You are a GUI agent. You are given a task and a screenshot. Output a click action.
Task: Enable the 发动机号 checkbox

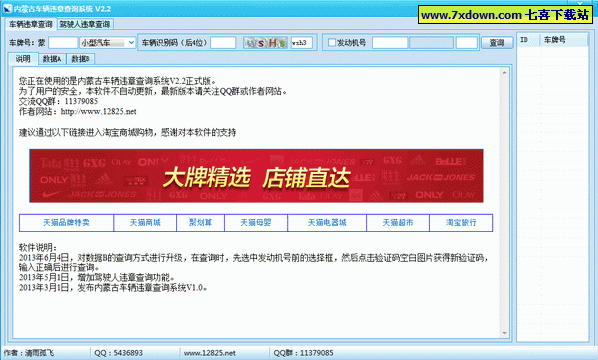332,42
